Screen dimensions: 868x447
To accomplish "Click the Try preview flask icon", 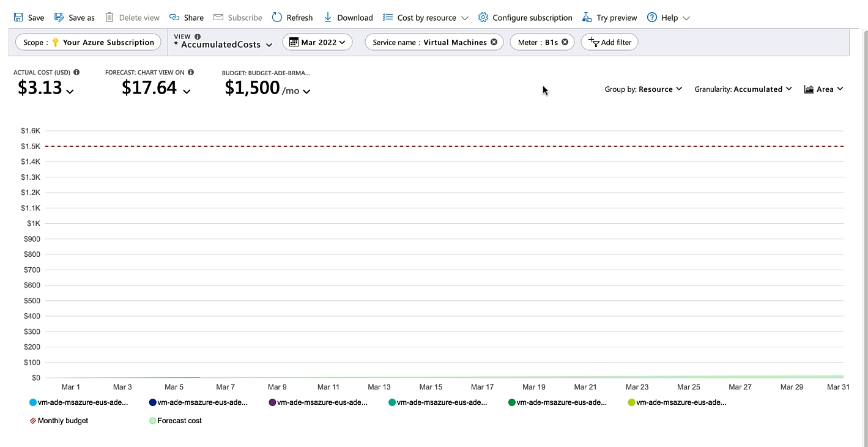I will tap(587, 18).
